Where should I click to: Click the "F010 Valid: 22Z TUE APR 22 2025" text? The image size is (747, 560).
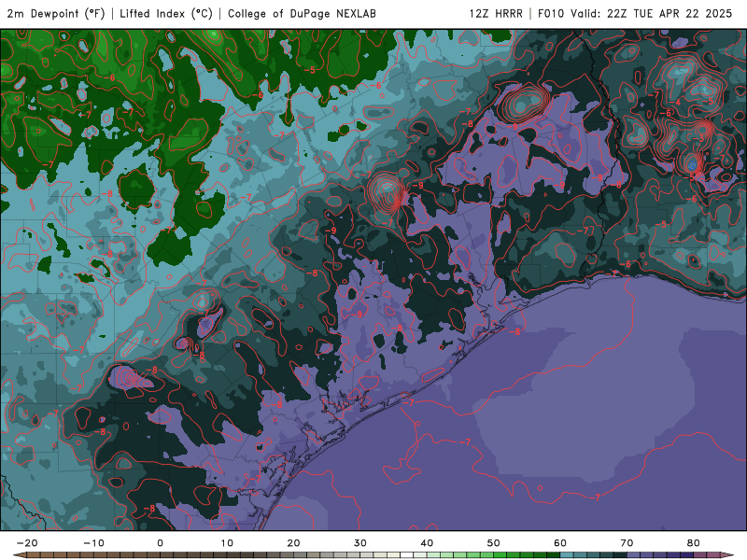coord(635,14)
